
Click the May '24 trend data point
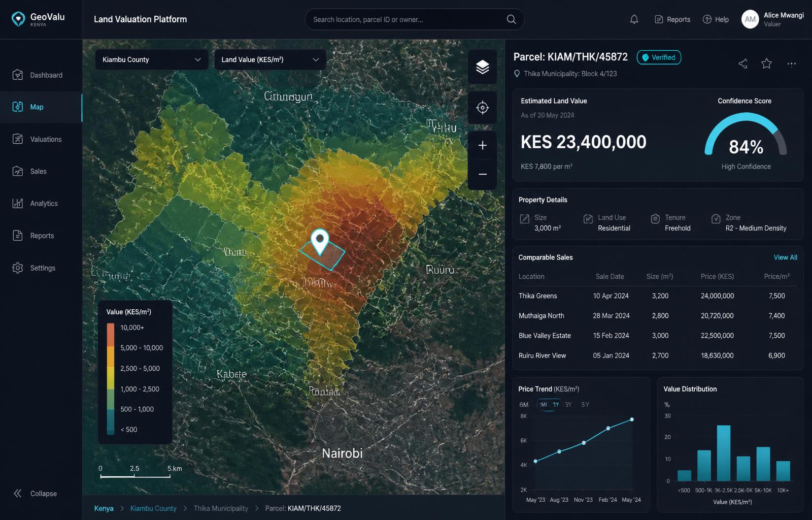coord(632,419)
